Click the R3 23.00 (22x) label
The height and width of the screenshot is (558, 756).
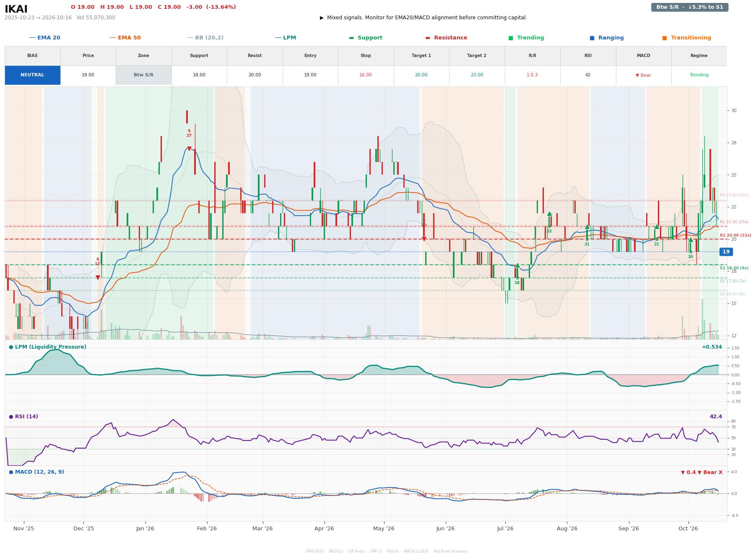click(734, 195)
